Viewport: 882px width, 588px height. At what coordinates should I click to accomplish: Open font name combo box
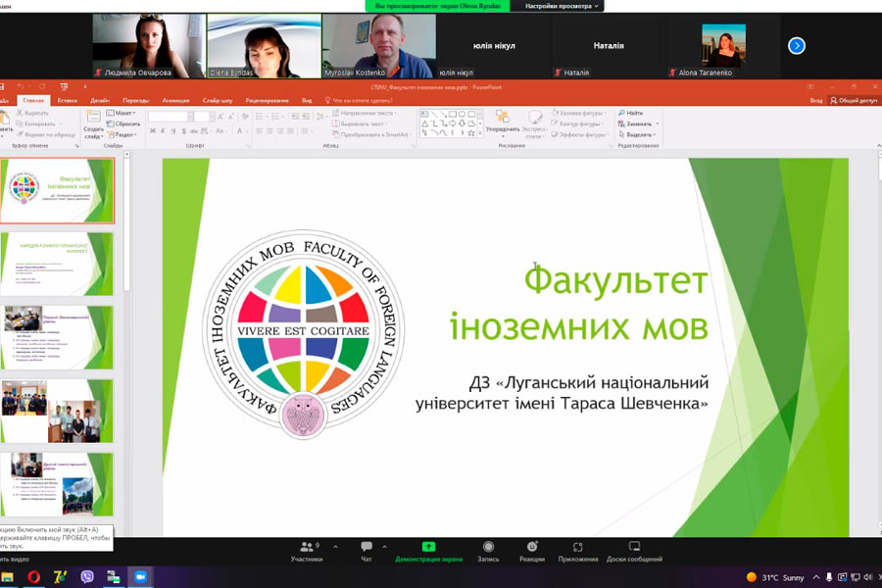point(171,117)
